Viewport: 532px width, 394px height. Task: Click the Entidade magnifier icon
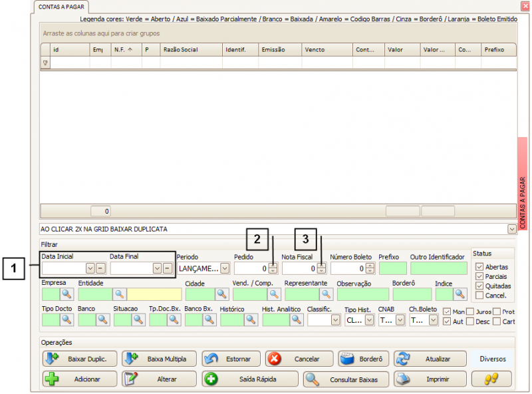118,294
